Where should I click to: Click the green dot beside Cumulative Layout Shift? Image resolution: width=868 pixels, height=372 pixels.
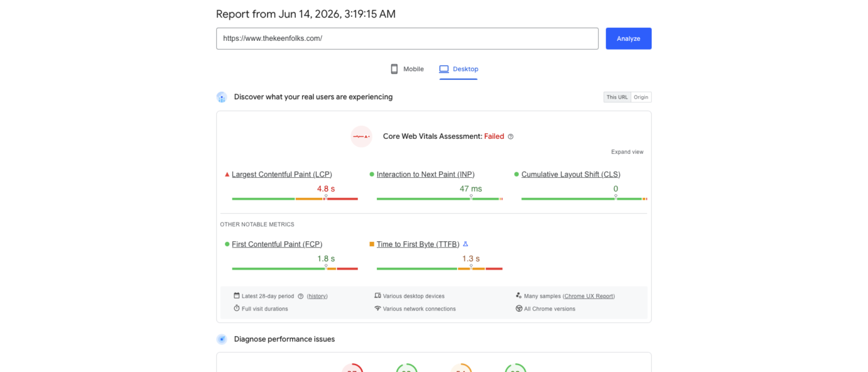pyautogui.click(x=516, y=175)
